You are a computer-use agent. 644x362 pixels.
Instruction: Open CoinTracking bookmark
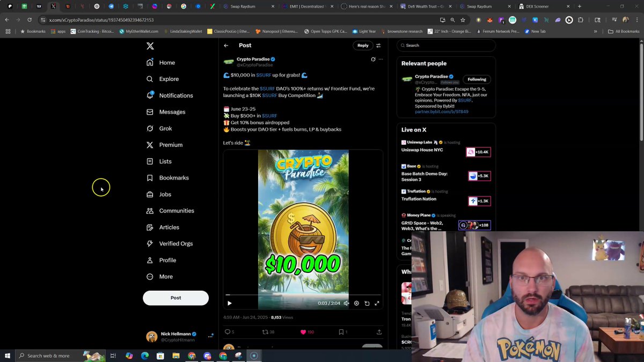92,31
